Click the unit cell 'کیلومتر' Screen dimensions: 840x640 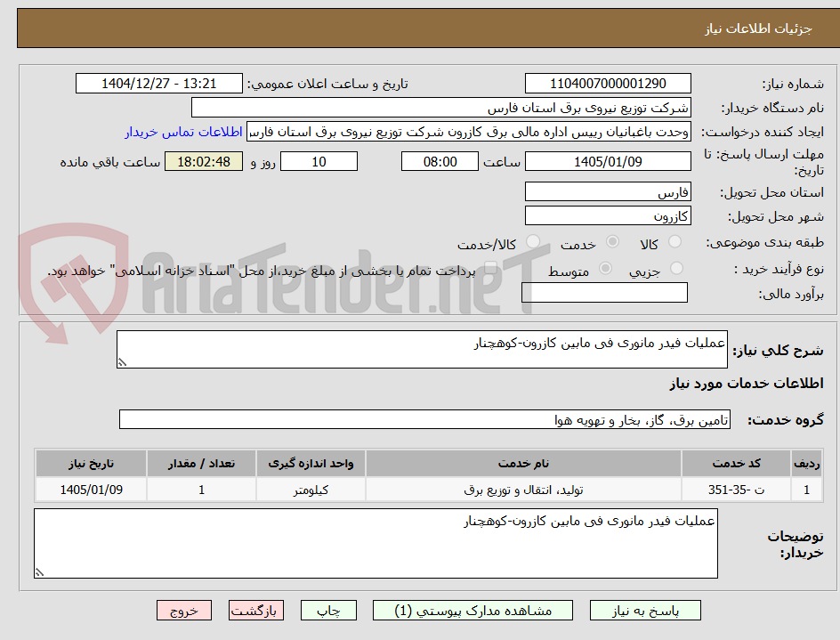[x=311, y=490]
